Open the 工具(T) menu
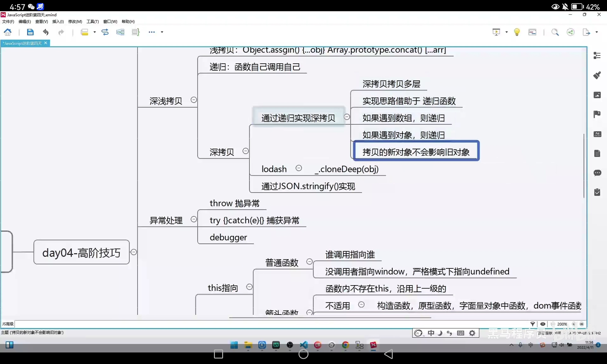Screen dimensions: 607x364 coord(92,22)
